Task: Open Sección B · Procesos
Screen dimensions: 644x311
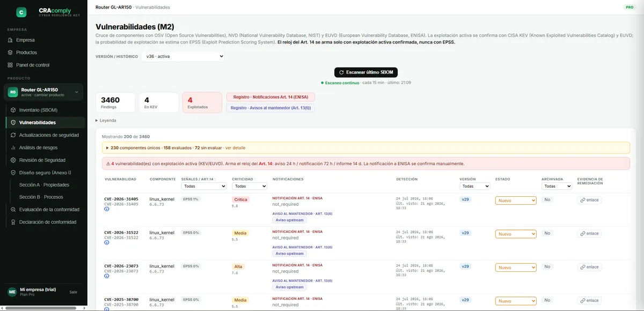Action: [x=41, y=197]
